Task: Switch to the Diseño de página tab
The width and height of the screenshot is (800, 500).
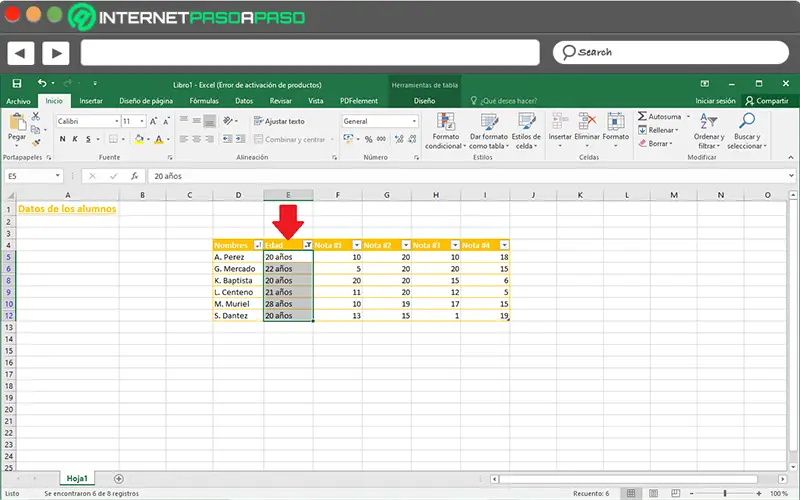Action: tap(146, 101)
